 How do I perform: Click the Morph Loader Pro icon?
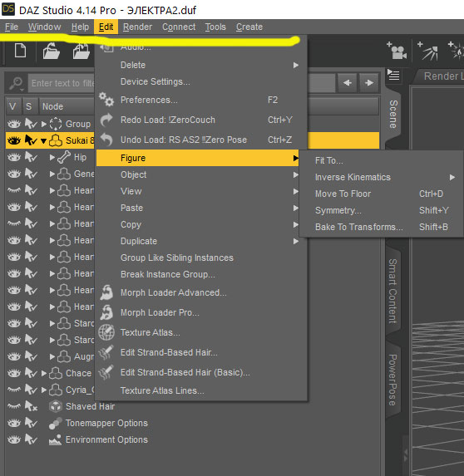tap(106, 312)
